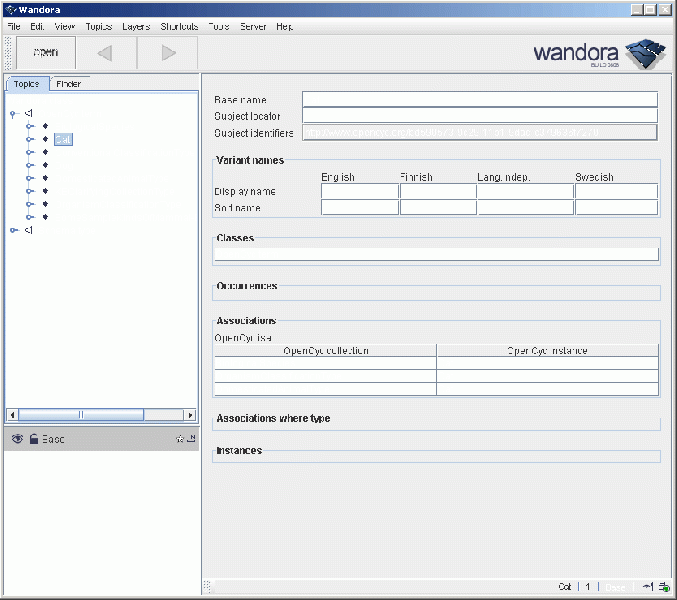677x600 pixels.
Task: Click the star icon in the Base layer row
Action: [180, 439]
